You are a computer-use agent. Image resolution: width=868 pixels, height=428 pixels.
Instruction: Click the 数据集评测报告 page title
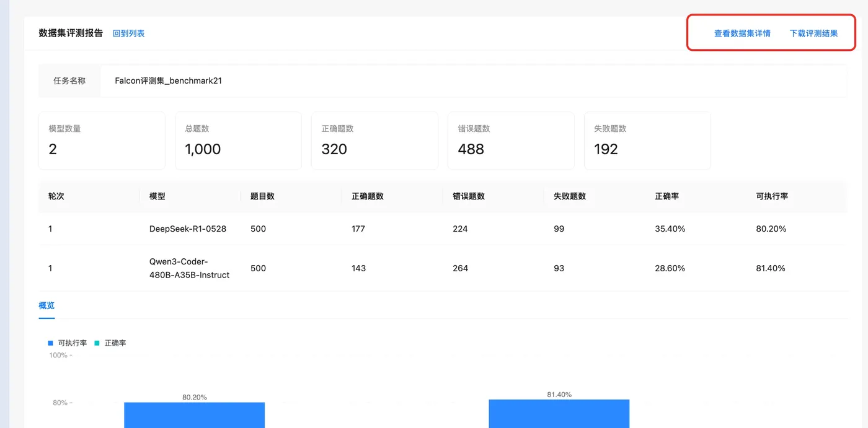71,33
